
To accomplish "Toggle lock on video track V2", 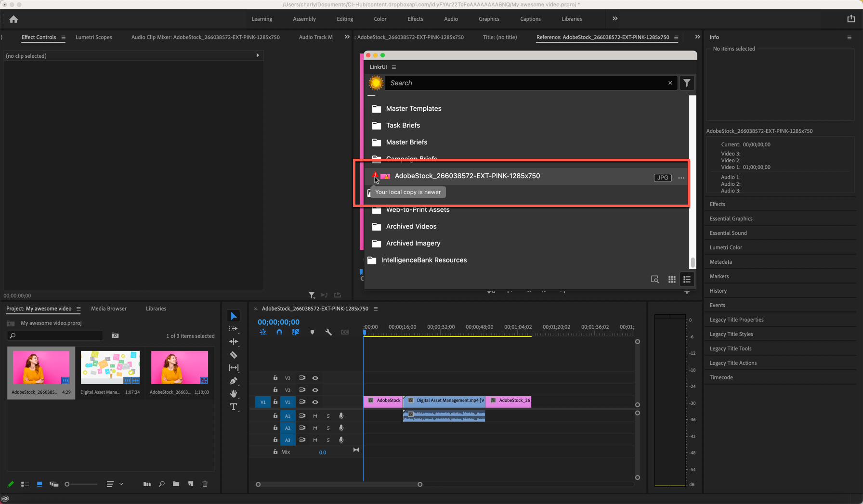I will pyautogui.click(x=275, y=390).
